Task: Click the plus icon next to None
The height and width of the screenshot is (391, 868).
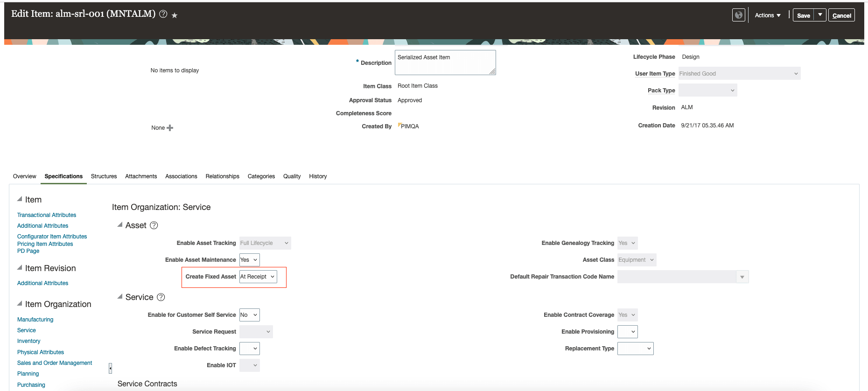Action: coord(170,128)
